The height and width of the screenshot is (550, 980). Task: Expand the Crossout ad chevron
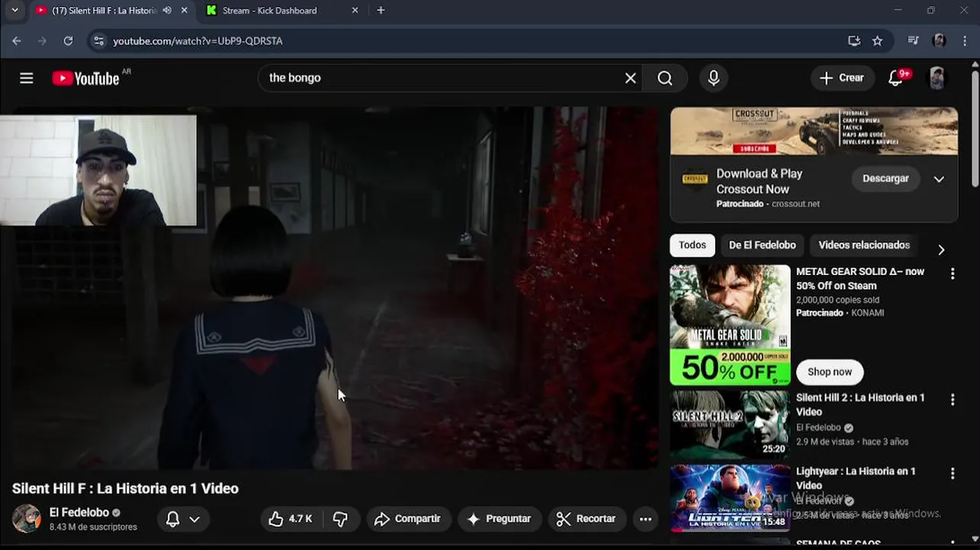pyautogui.click(x=939, y=179)
